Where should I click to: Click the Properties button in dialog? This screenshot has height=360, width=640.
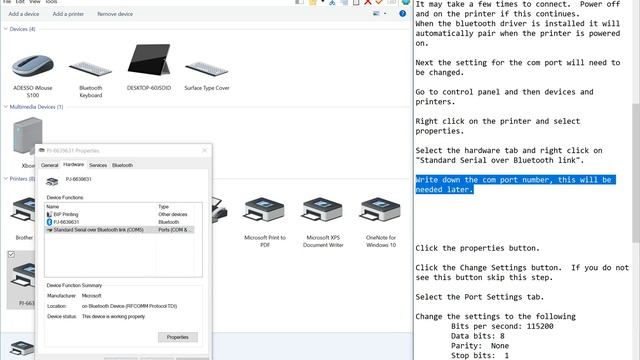178,337
